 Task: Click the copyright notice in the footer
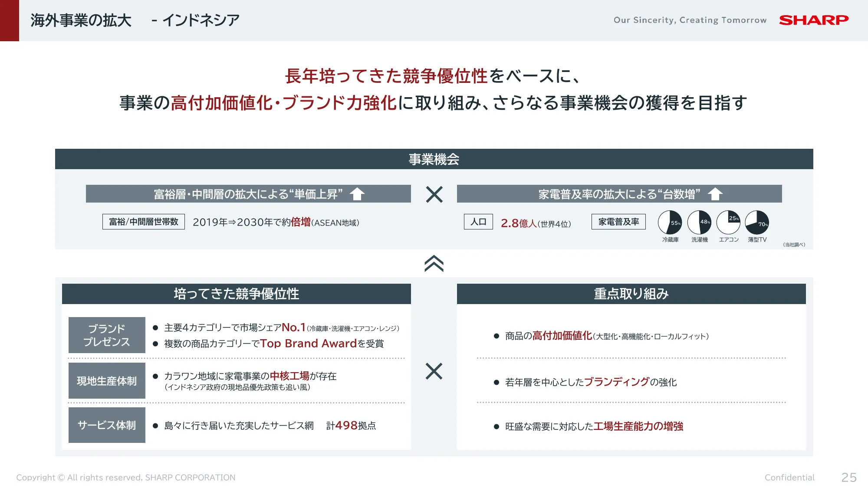click(126, 478)
